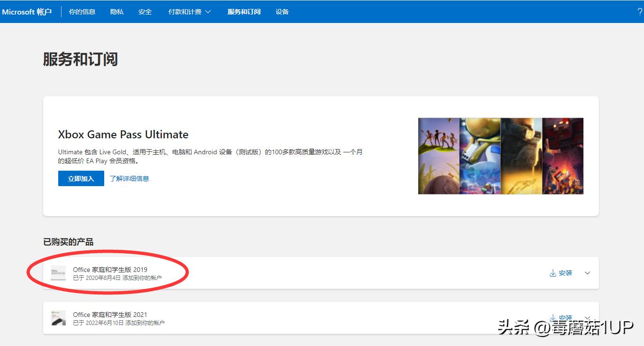Open the 隐私 section

point(116,11)
